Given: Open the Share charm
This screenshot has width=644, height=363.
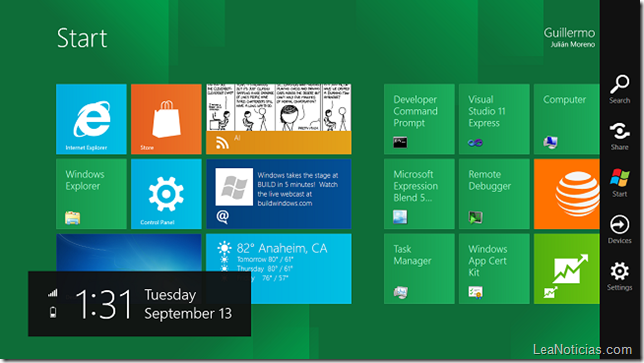Looking at the screenshot, I should (619, 136).
